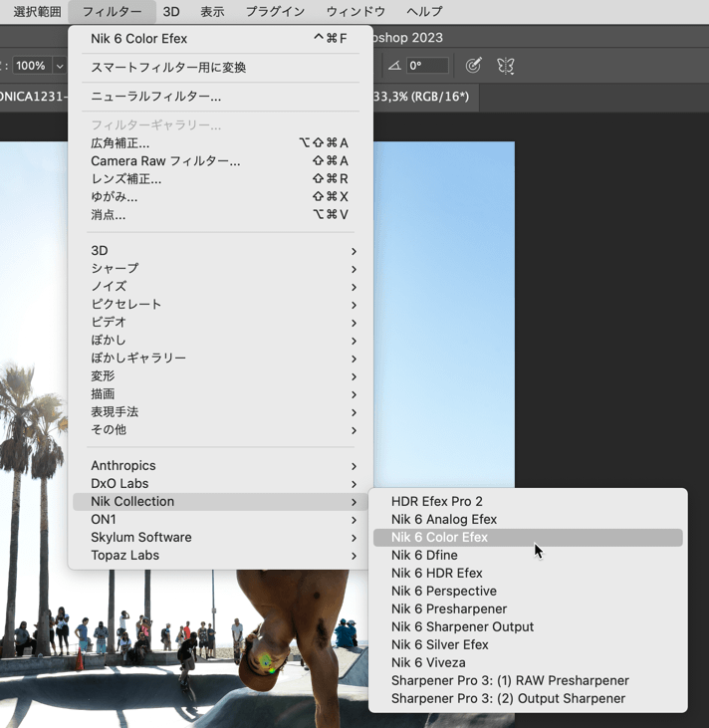Viewport: 709px width, 728px height.
Task: Launch Nik 6 Viveza
Action: coord(528,663)
